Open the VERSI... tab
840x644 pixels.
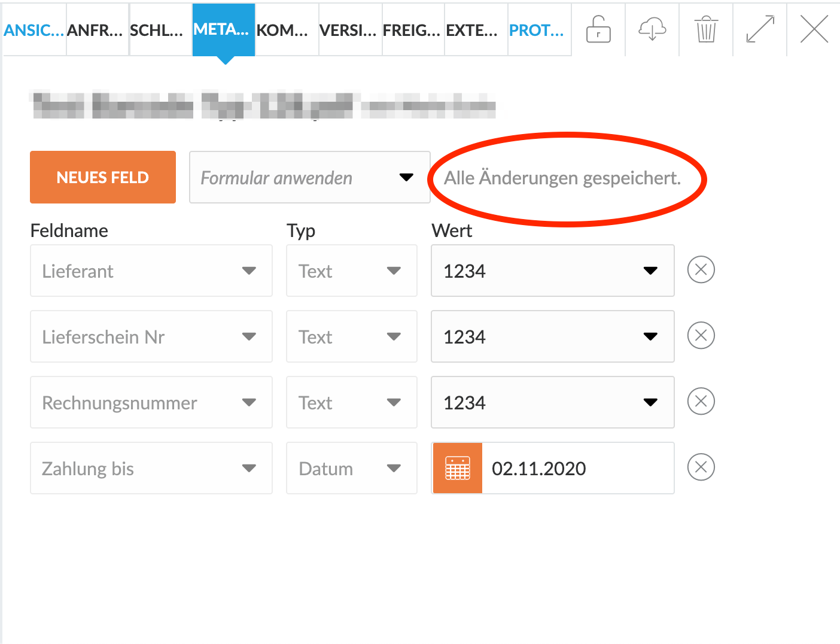[351, 30]
